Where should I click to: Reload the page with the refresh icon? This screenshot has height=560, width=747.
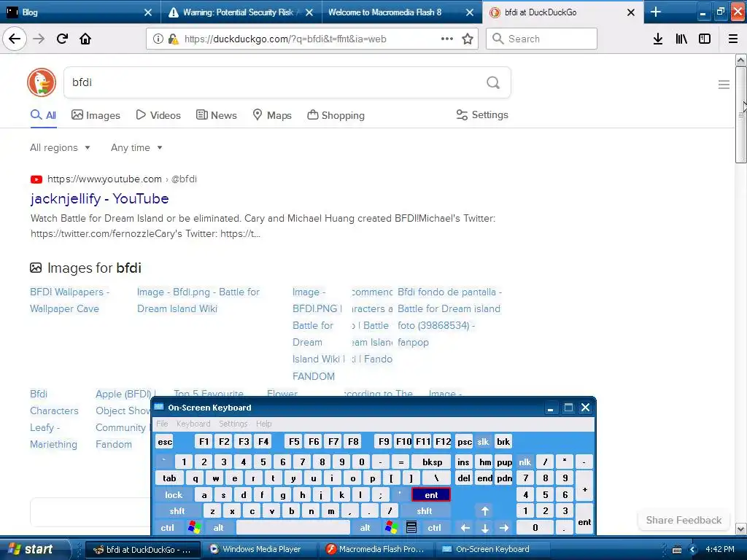tap(62, 39)
